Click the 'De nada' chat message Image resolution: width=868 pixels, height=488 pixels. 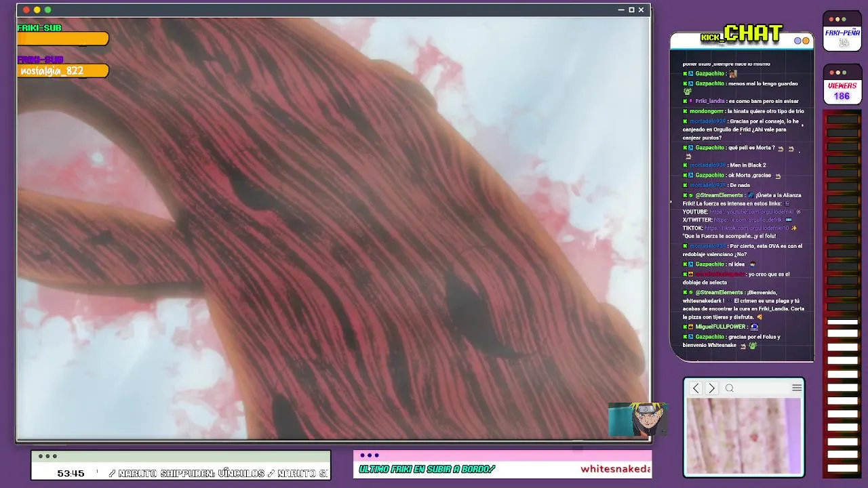tap(740, 185)
